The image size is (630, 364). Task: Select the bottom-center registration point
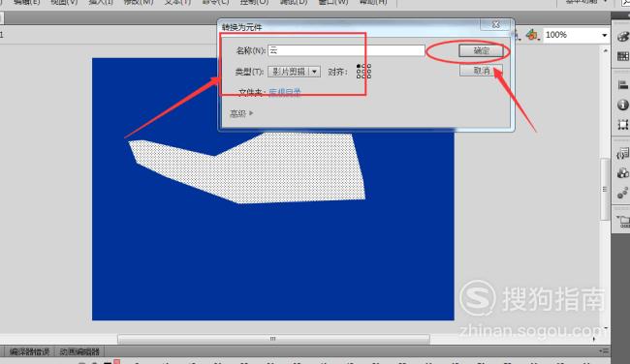[363, 76]
